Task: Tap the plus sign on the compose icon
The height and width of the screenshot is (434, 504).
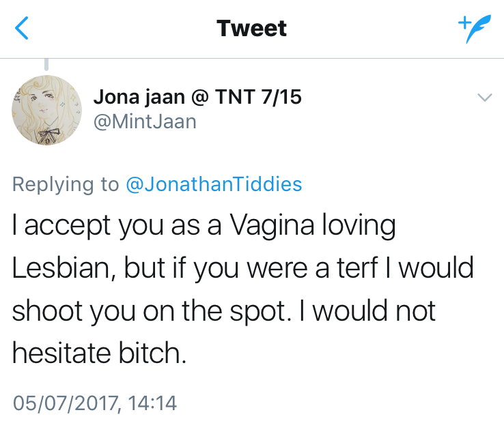Action: (x=464, y=22)
